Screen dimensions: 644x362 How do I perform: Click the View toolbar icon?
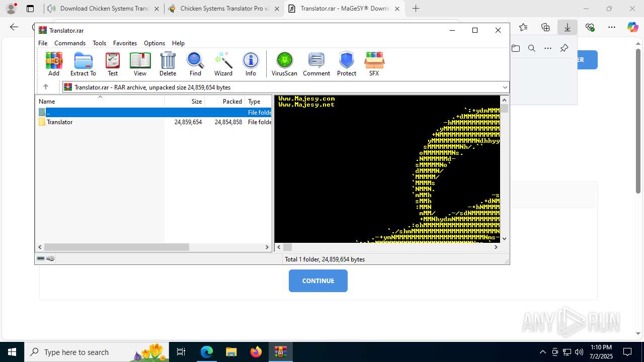point(140,64)
